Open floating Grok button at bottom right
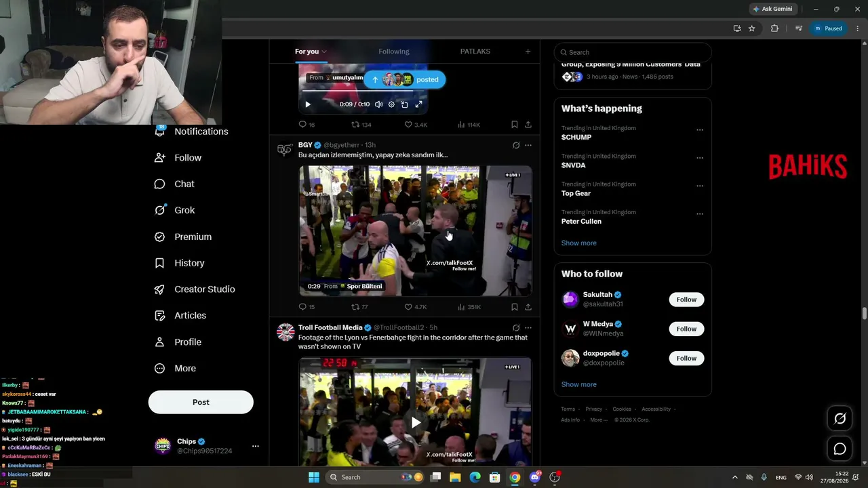868x488 pixels. 840,419
